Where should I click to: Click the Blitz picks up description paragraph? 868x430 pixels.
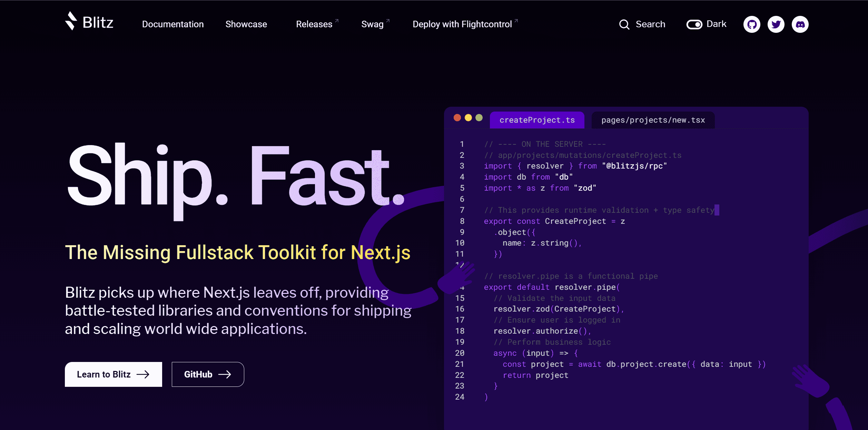tap(238, 310)
